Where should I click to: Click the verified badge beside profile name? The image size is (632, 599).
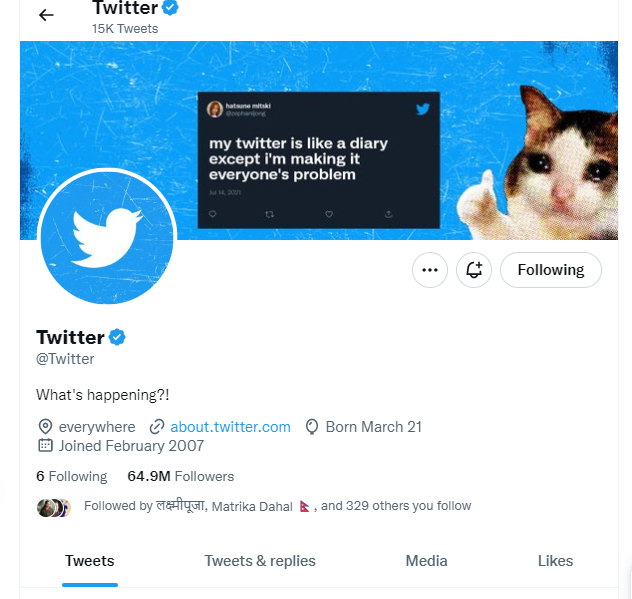pyautogui.click(x=117, y=336)
